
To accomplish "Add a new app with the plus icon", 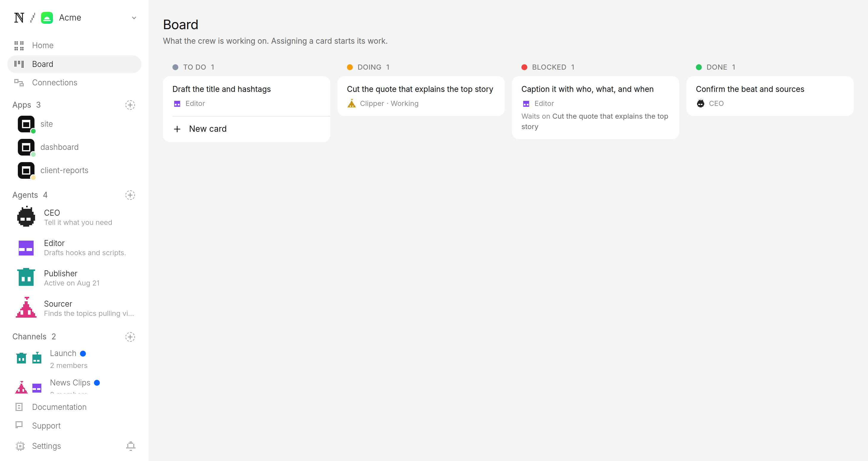I will point(130,105).
